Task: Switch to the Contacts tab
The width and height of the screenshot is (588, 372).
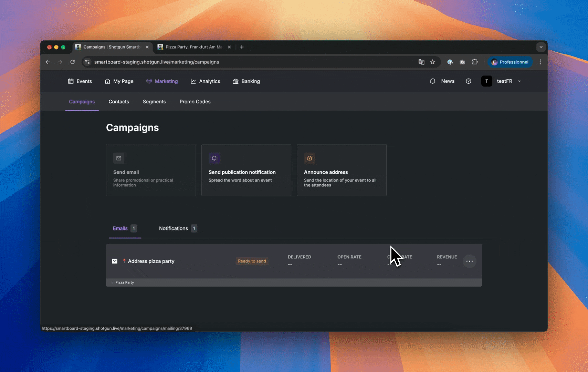Action: [119, 102]
